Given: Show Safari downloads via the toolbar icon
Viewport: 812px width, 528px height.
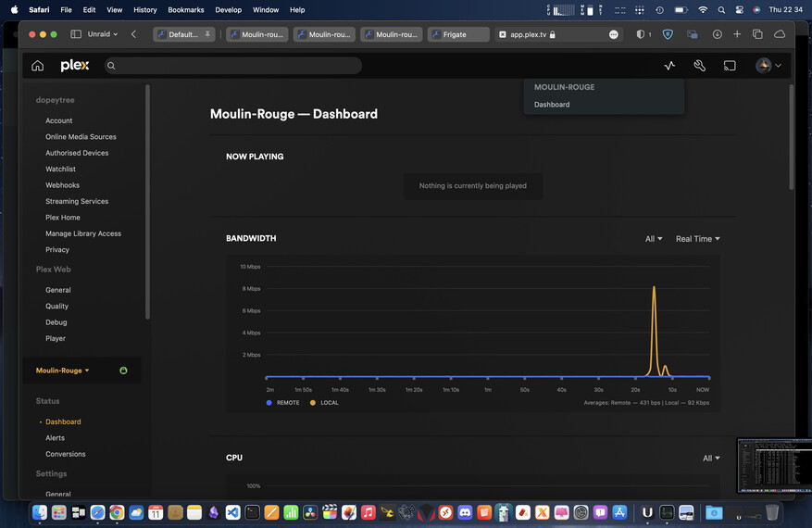Looking at the screenshot, I should tap(717, 34).
